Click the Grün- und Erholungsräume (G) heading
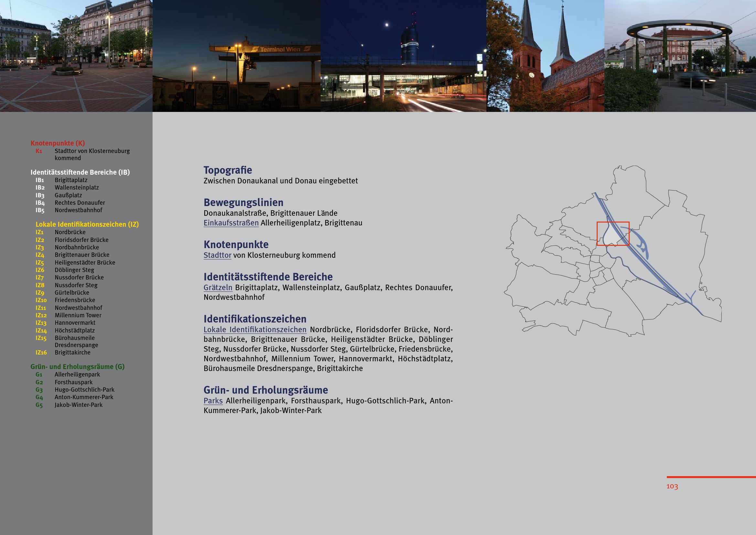The image size is (756, 535). coord(77,367)
